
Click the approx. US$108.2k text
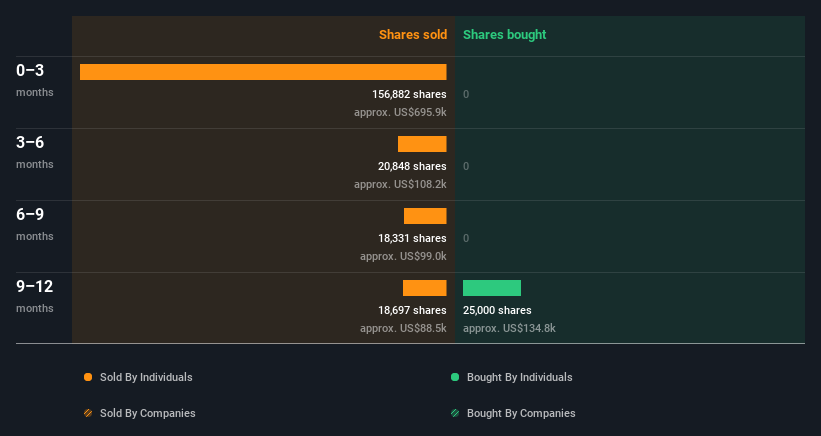pos(400,184)
